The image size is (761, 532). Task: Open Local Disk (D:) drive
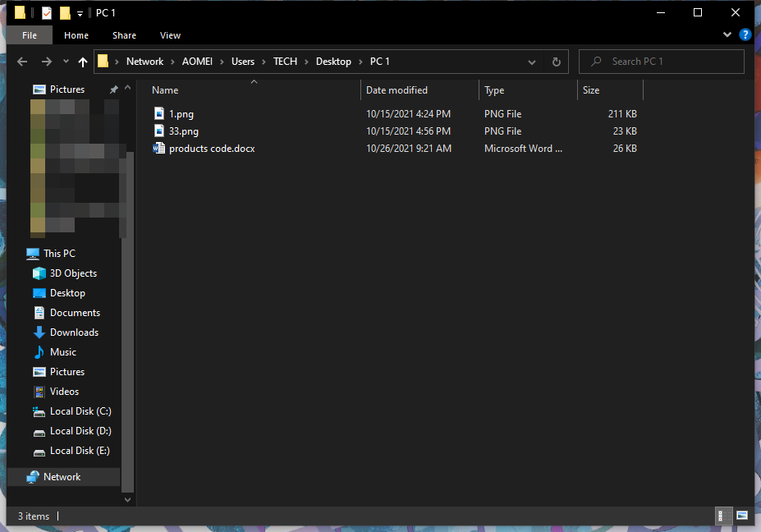80,431
